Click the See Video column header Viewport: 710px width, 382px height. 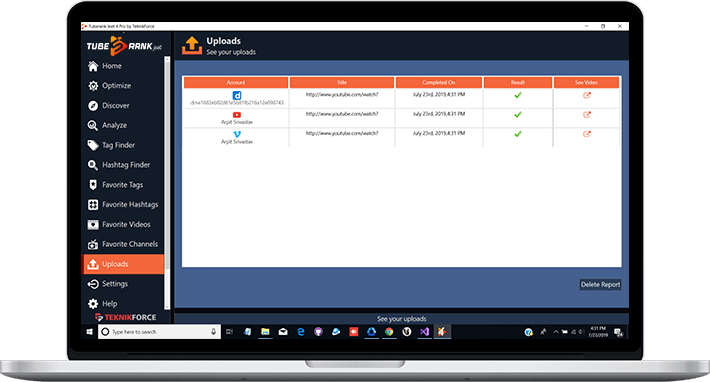(586, 82)
